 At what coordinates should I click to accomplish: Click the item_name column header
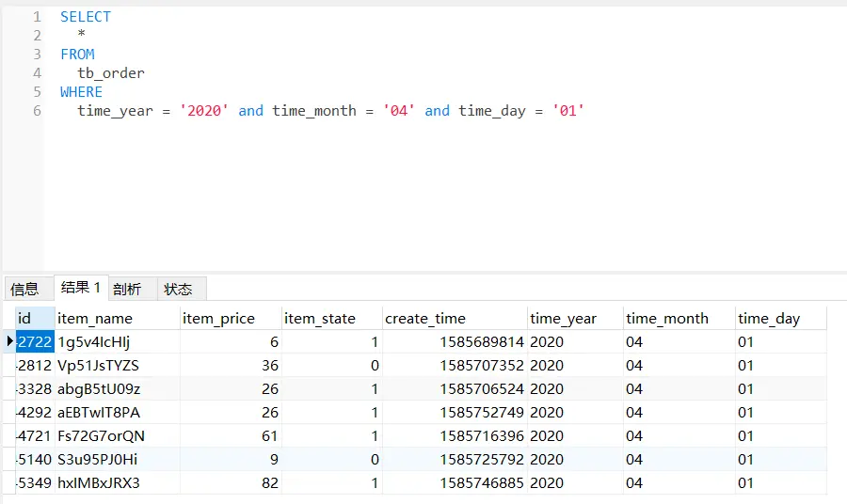pyautogui.click(x=95, y=318)
